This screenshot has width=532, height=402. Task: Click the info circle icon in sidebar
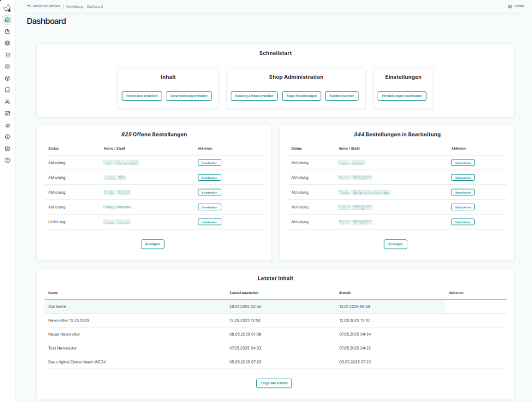(x=7, y=137)
